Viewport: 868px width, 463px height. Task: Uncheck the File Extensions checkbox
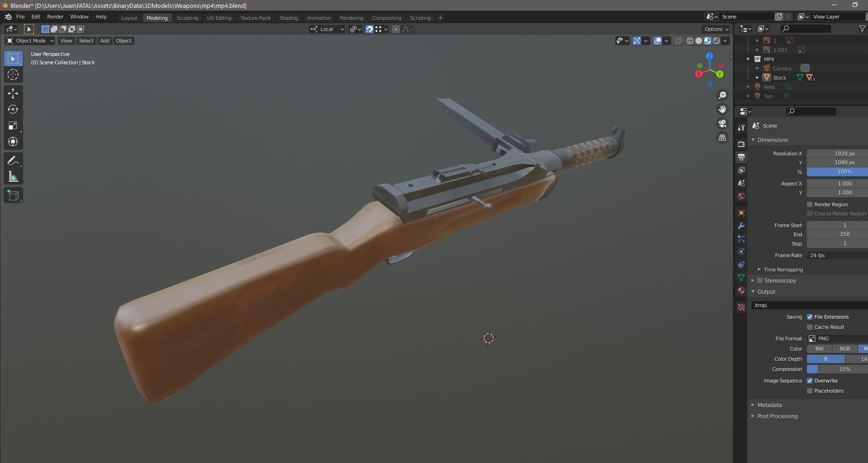810,317
